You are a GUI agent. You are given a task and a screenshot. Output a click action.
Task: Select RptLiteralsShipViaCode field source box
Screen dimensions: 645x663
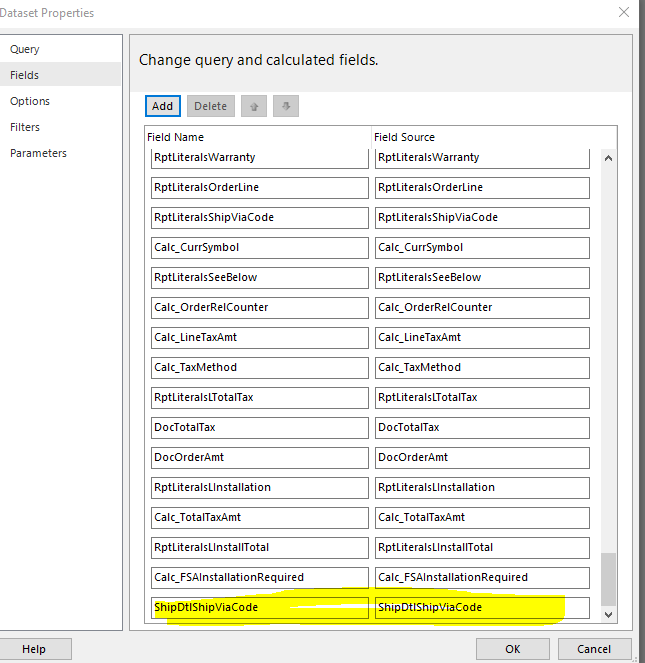tap(482, 218)
